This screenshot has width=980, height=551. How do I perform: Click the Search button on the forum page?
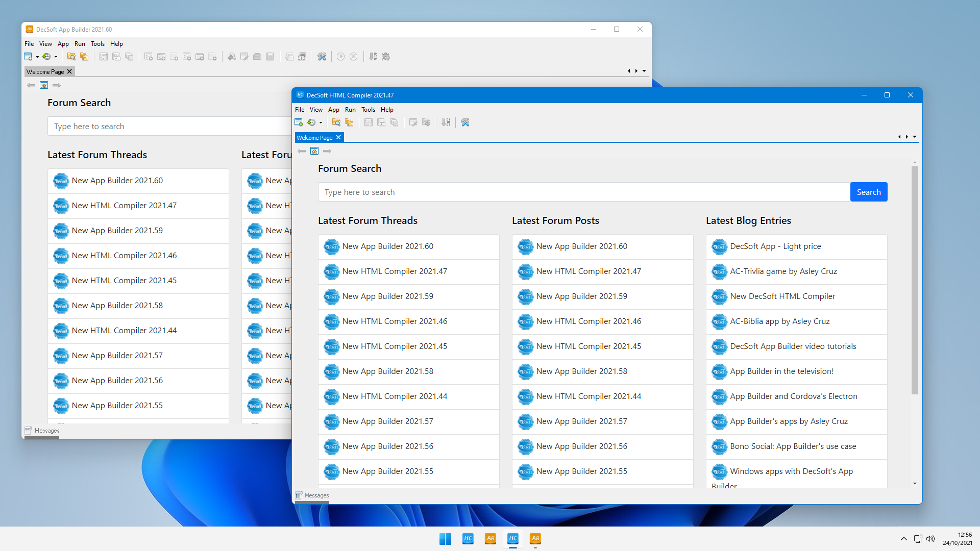pos(868,192)
